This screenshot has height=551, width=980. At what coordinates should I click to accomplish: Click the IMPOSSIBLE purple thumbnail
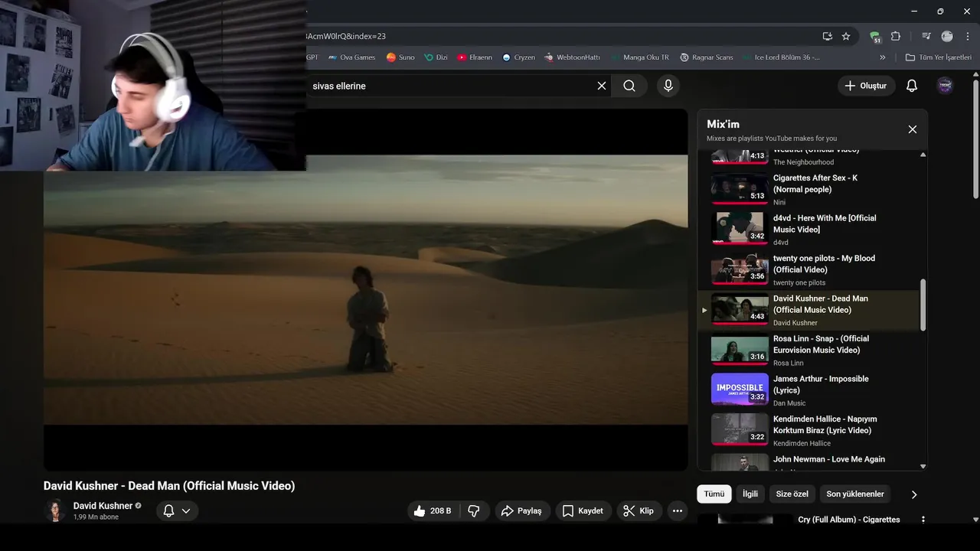point(740,389)
